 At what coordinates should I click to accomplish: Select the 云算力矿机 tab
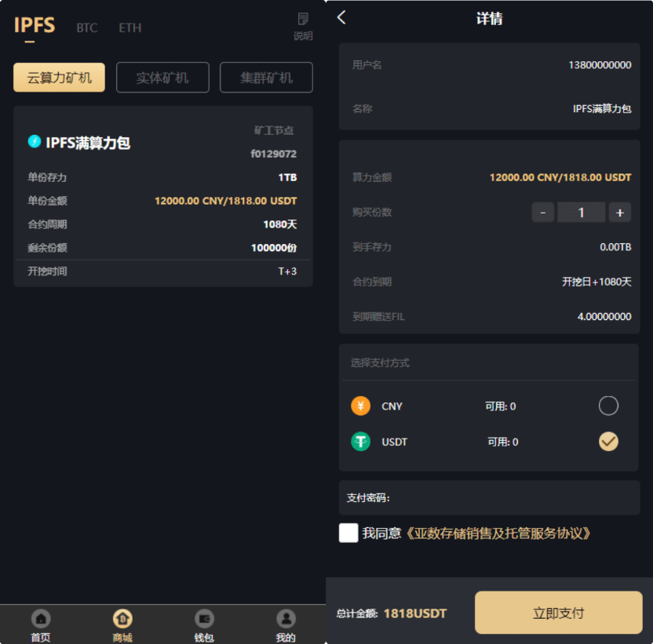59,78
